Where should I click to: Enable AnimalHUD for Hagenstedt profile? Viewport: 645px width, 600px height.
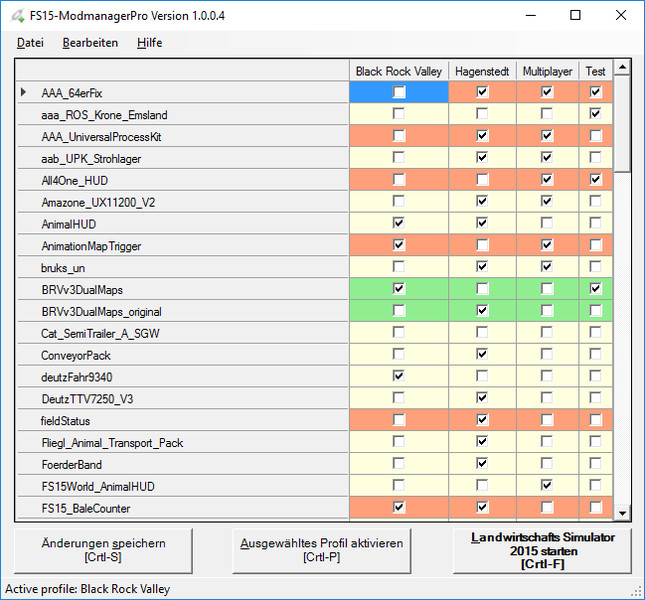pos(483,223)
